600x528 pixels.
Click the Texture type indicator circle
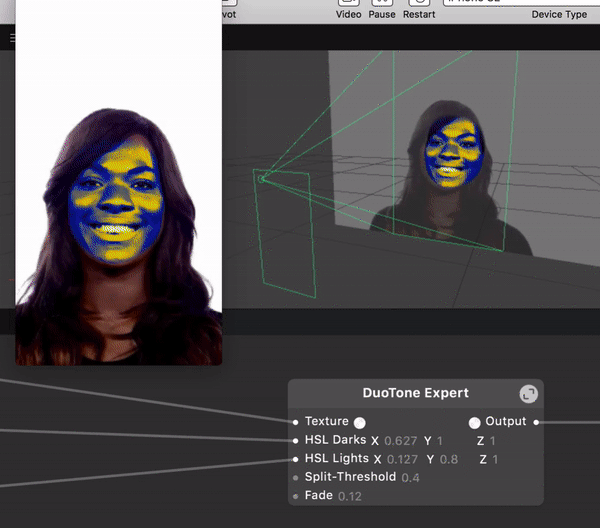tap(359, 423)
